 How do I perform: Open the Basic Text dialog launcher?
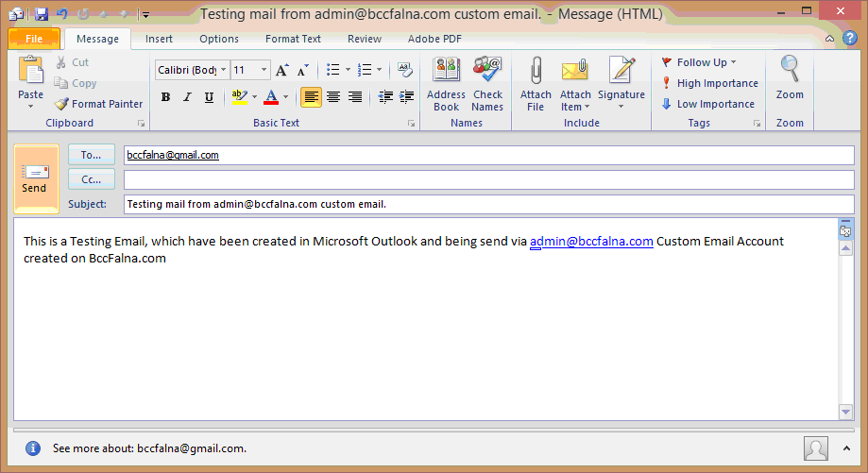pyautogui.click(x=411, y=124)
